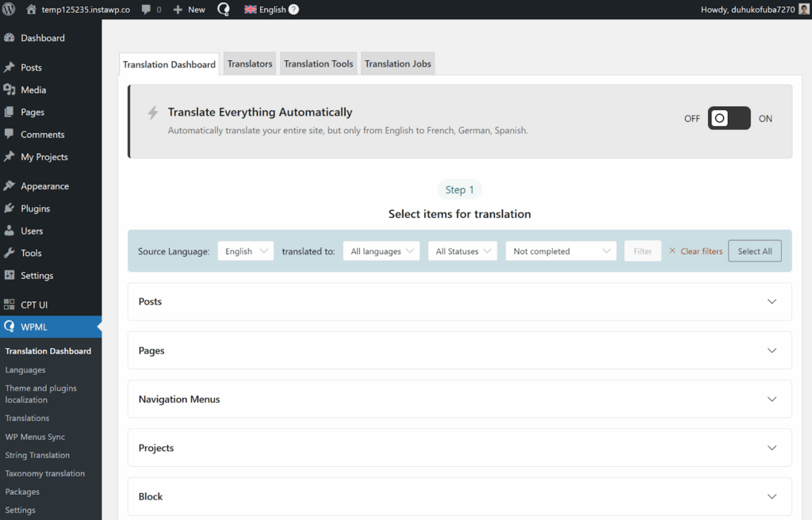Open the Source Language English dropdown
Viewport: 812px width, 520px height.
(245, 251)
